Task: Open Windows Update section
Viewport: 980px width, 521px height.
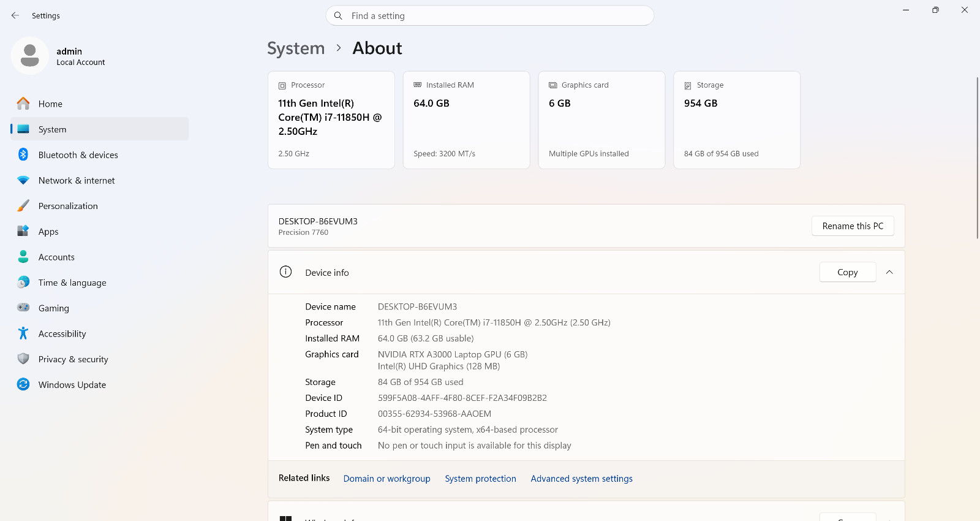Action: (100, 384)
